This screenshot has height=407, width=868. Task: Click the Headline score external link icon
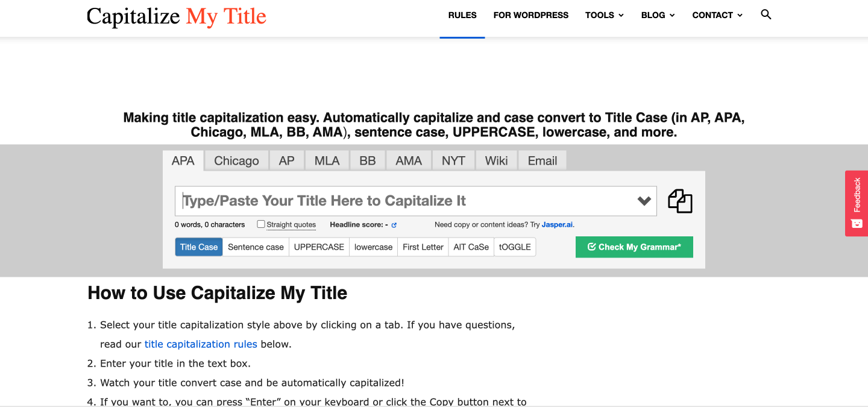[394, 225]
